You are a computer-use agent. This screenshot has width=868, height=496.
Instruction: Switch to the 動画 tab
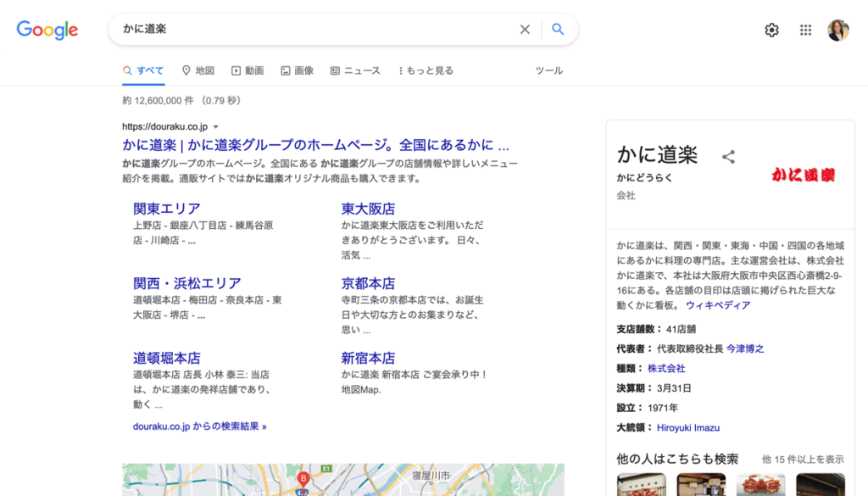(x=248, y=71)
